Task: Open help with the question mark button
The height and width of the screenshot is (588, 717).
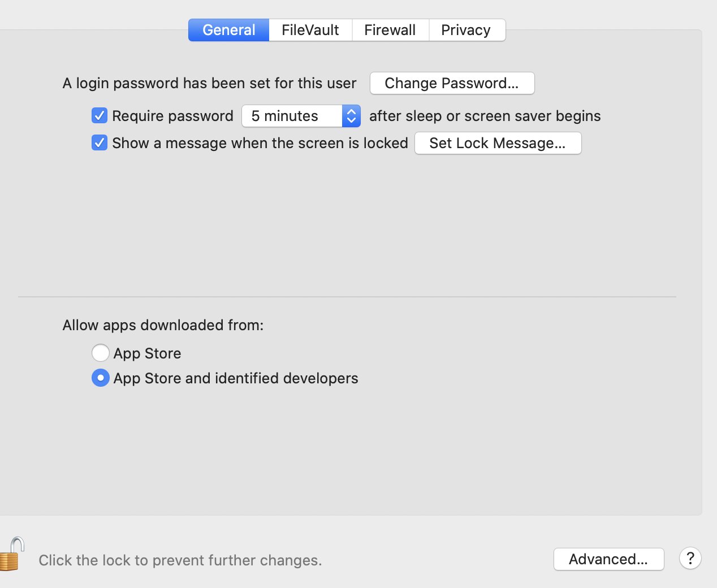Action: tap(690, 559)
